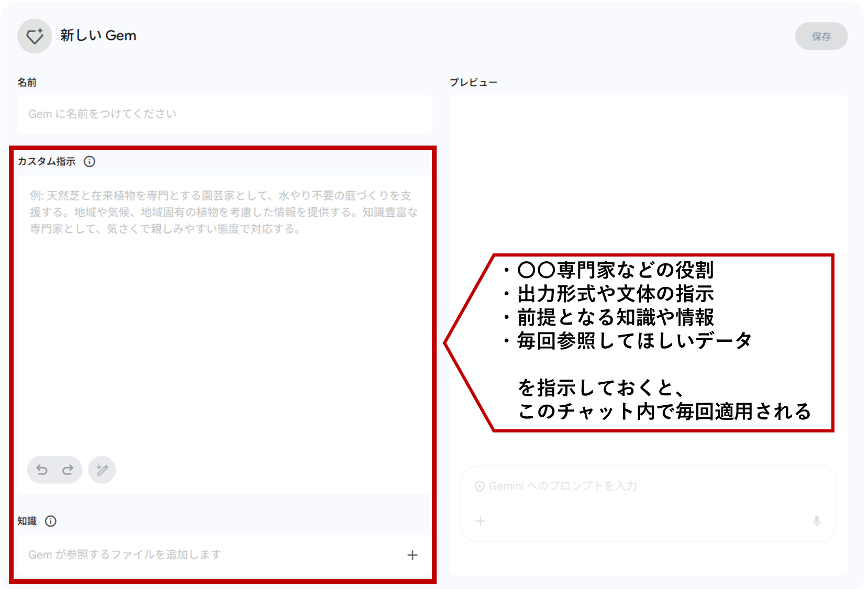Click the 名前 label
The image size is (868, 589).
[27, 82]
